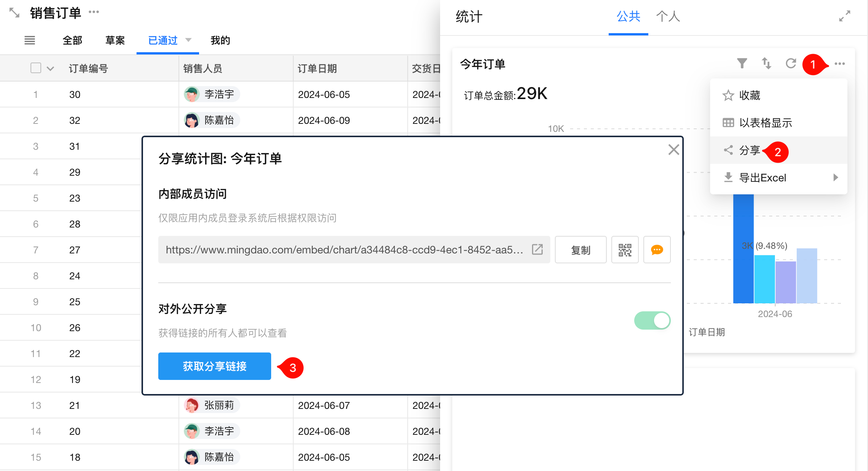Open the chart's three-dot more menu
868x471 pixels.
coord(839,64)
